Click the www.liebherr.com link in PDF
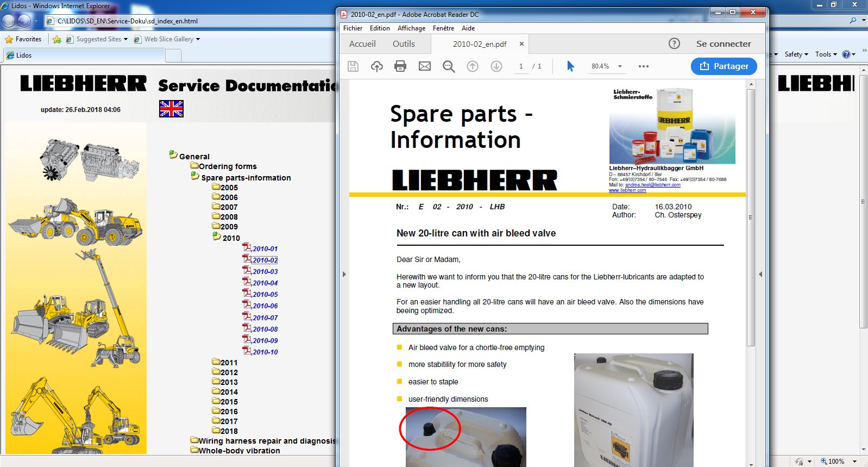Screen dimensions: 868x467 click(x=627, y=190)
